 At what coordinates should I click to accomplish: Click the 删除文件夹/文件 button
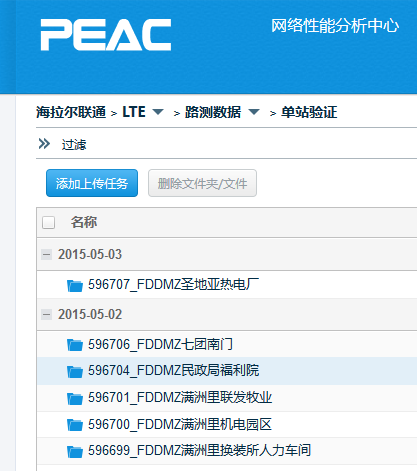(x=202, y=183)
